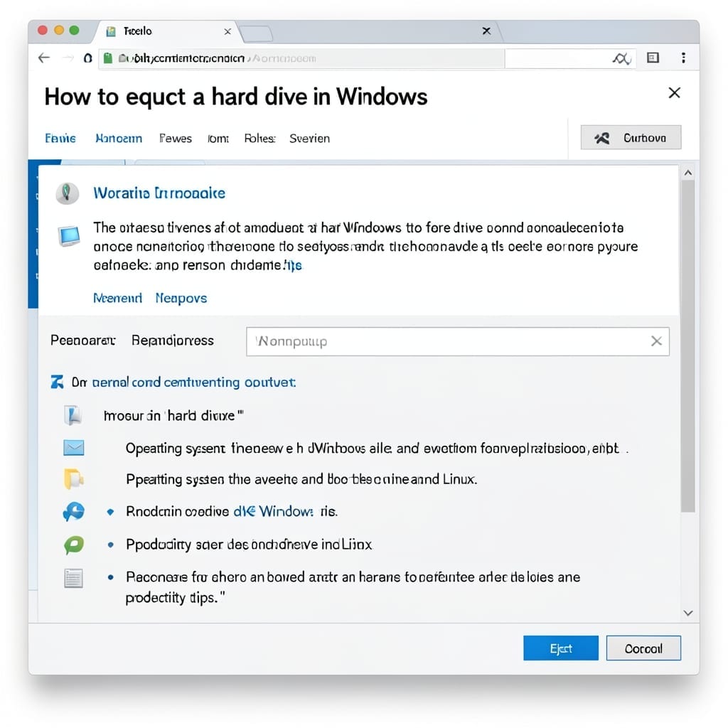This screenshot has width=728, height=728.
Task: Click the address bar URL field
Action: (301, 58)
